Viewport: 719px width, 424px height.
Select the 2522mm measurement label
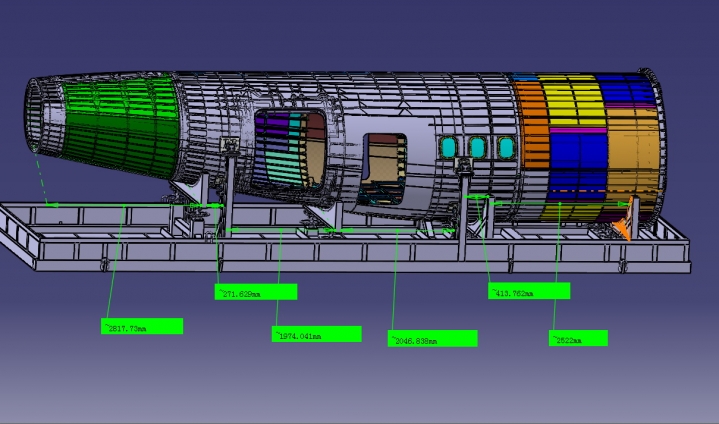[578, 339]
